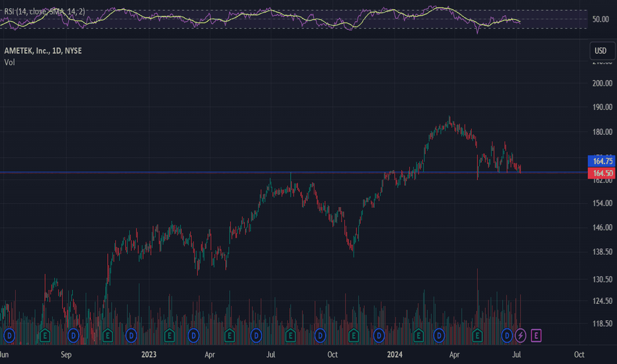The height and width of the screenshot is (364, 617).
Task: Click the 154.00 price axis label
Action: click(x=602, y=203)
